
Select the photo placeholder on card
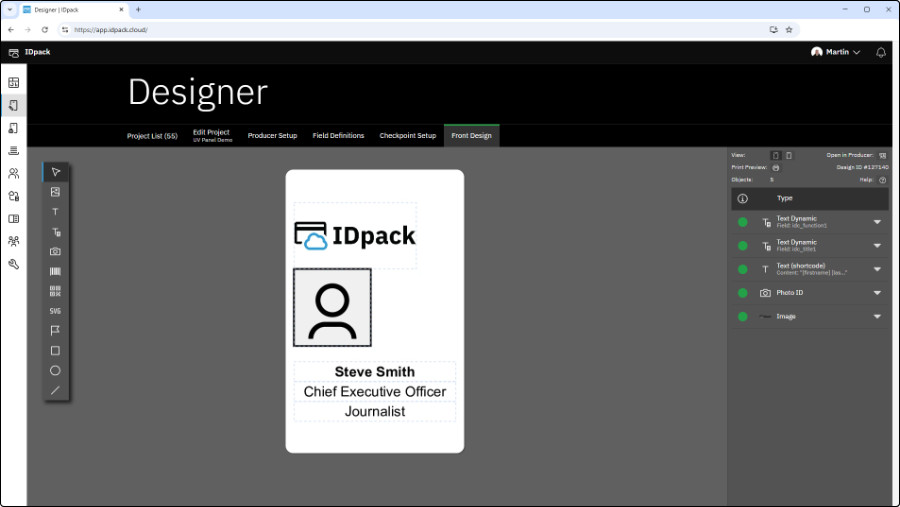[x=332, y=308]
